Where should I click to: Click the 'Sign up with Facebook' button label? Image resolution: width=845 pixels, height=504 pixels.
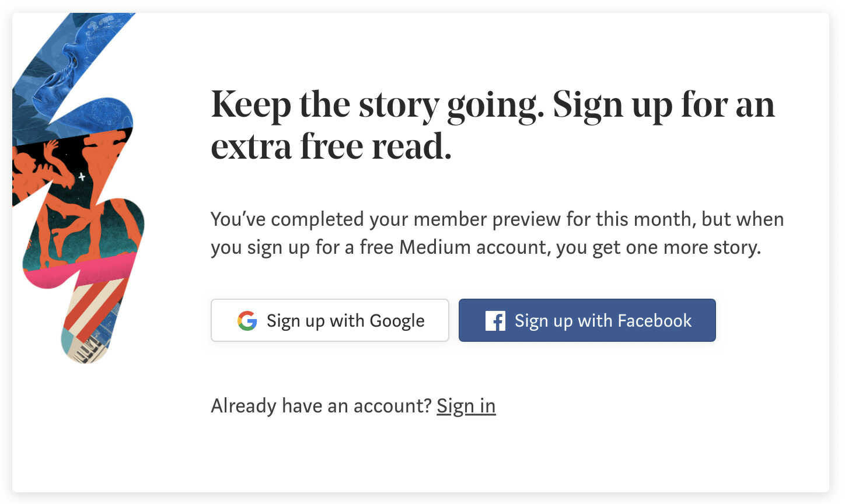[603, 321]
